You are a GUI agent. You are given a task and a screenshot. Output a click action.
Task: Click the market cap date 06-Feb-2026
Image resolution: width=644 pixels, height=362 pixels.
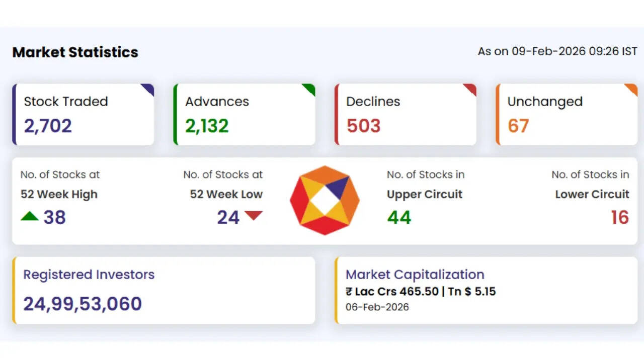tap(377, 307)
